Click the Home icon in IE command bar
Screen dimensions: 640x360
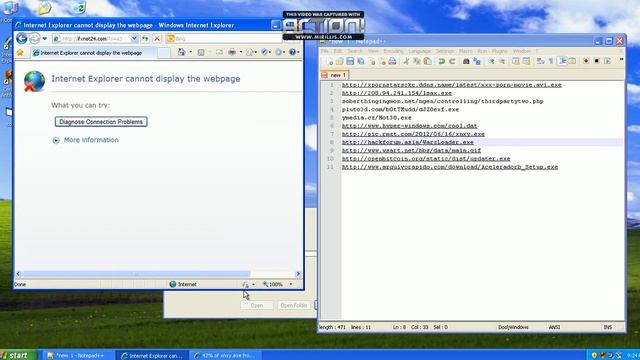[182, 52]
